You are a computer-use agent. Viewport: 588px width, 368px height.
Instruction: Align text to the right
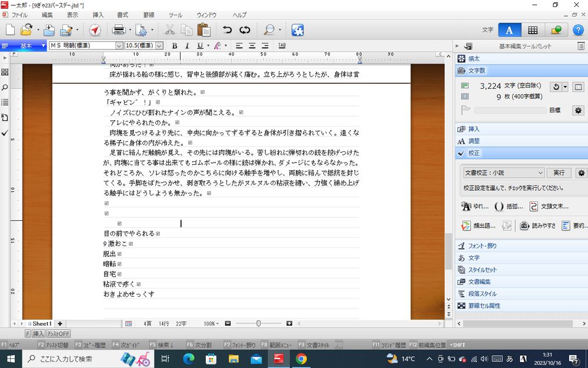[x=265, y=46]
